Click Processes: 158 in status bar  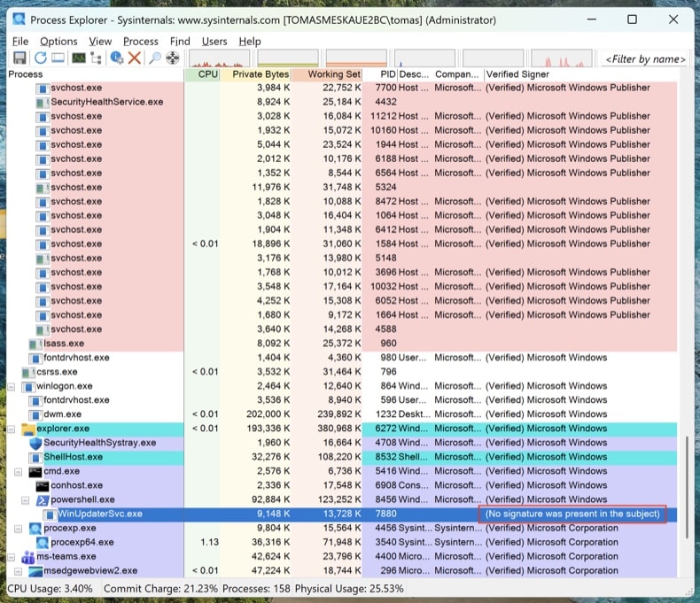[256, 589]
